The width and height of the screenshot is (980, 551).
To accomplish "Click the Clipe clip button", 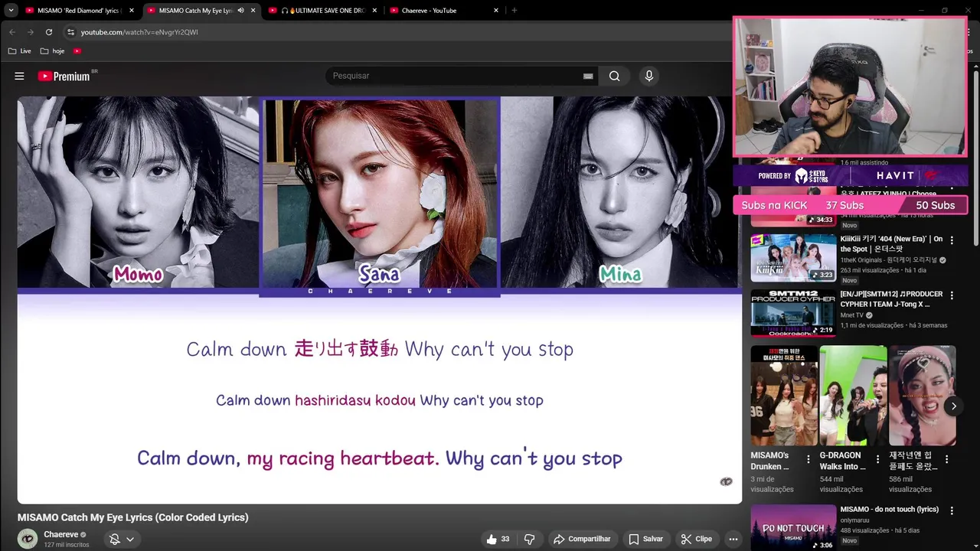I will coord(697,539).
